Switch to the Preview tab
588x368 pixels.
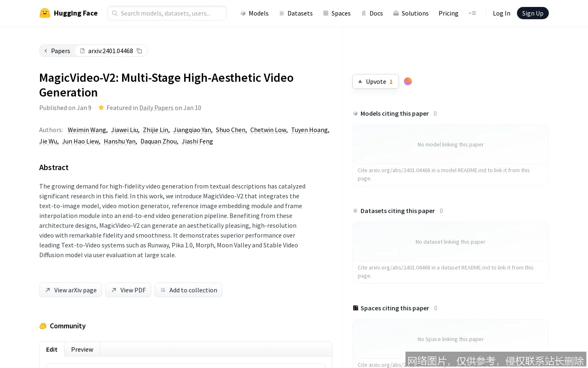pyautogui.click(x=82, y=349)
